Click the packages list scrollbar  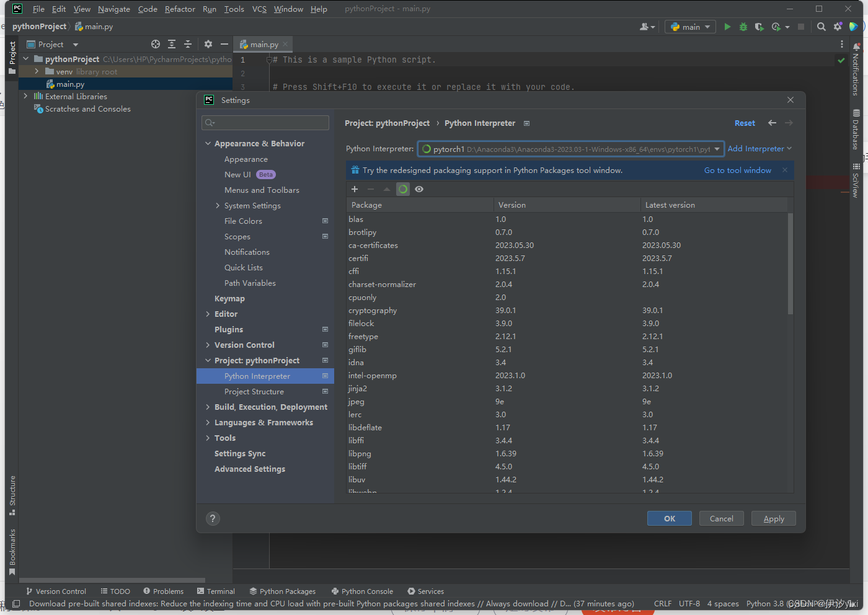790,263
